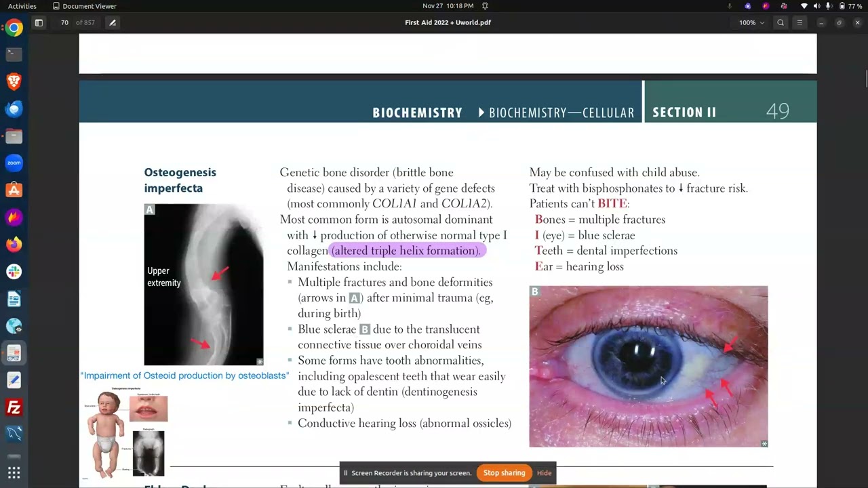Click the "SECTION II" header text

pyautogui.click(x=684, y=113)
